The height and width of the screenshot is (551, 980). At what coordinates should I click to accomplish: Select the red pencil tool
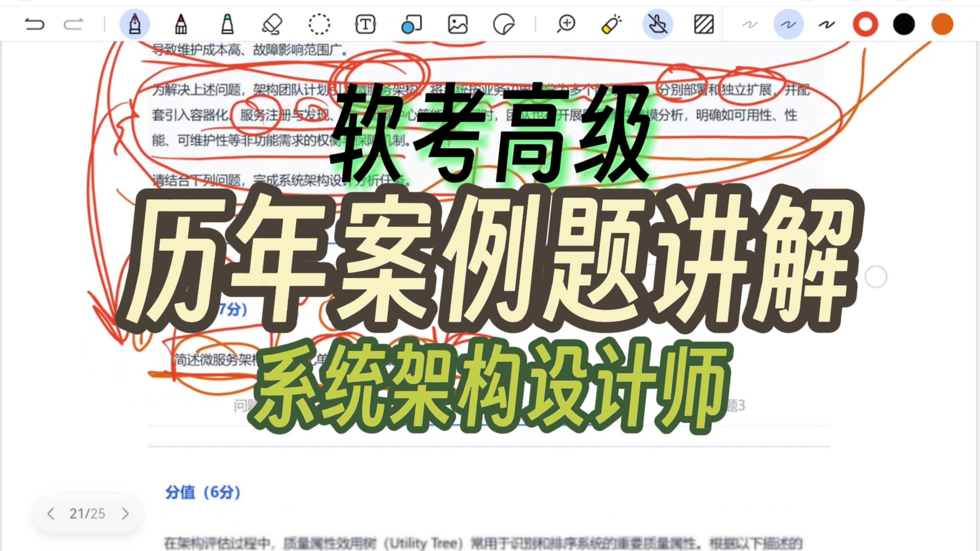tap(181, 24)
